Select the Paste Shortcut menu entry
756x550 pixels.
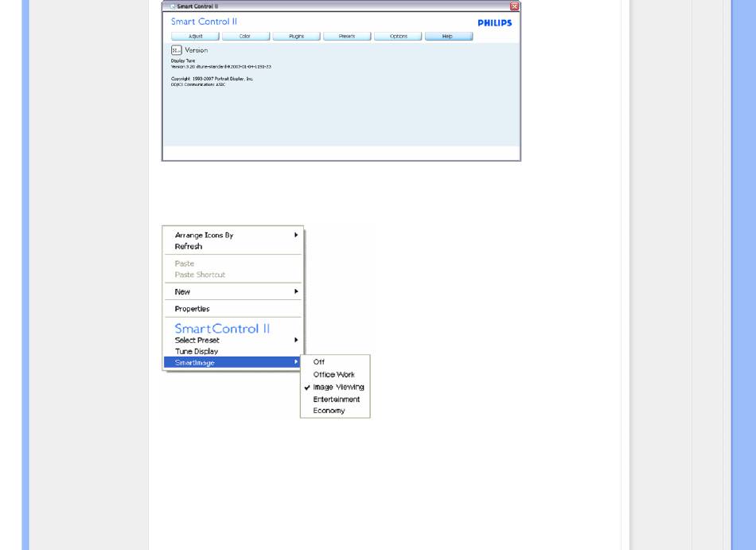coord(233,275)
